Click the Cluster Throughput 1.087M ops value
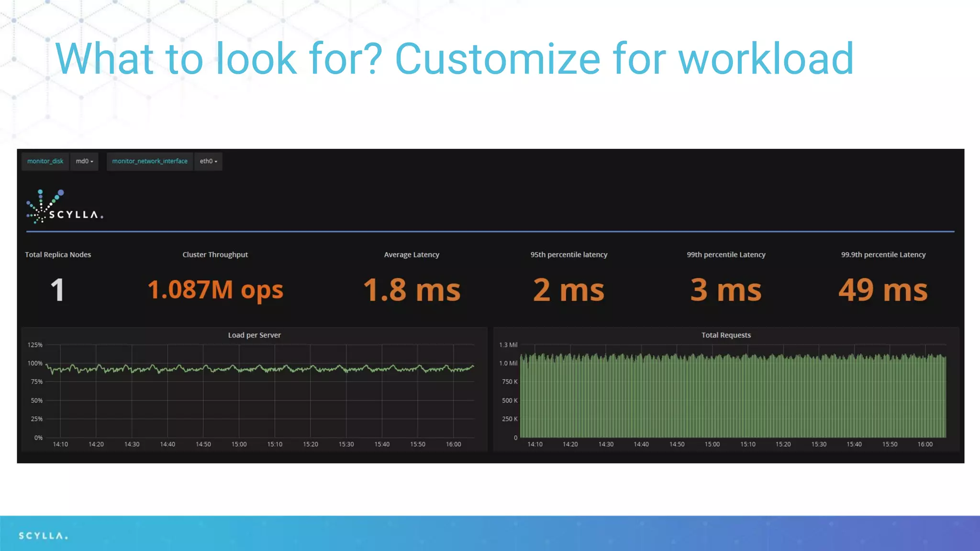The height and width of the screenshot is (551, 980). pos(215,290)
